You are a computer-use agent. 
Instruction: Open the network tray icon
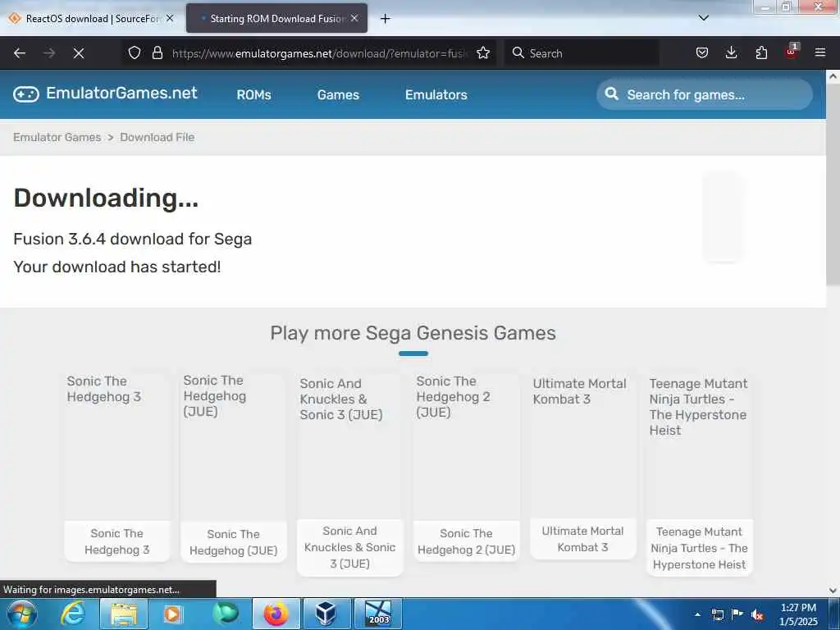pyautogui.click(x=717, y=614)
